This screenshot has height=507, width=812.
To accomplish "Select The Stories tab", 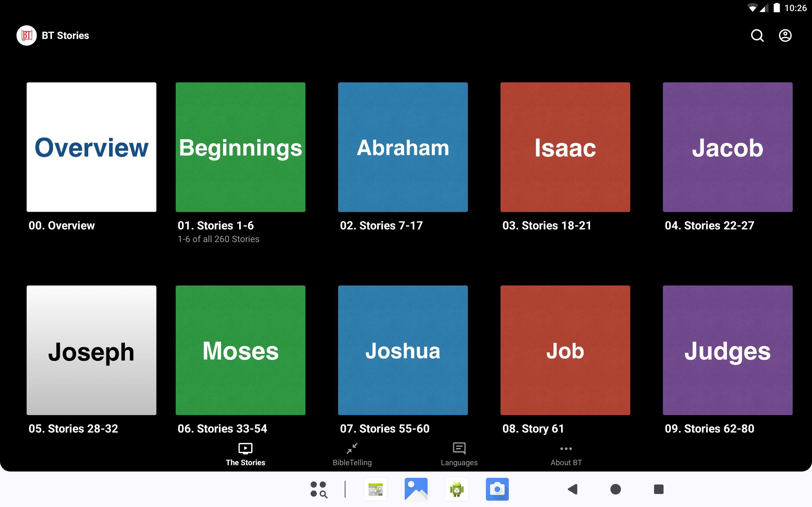I will tap(245, 454).
